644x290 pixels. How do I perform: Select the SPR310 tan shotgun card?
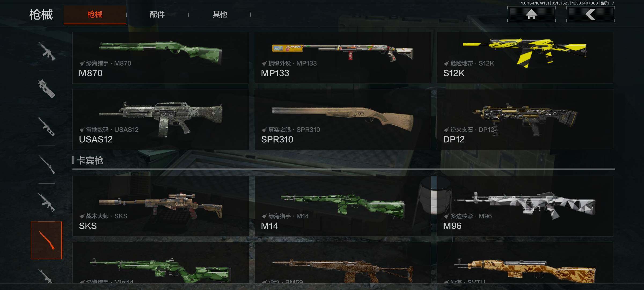(x=343, y=119)
